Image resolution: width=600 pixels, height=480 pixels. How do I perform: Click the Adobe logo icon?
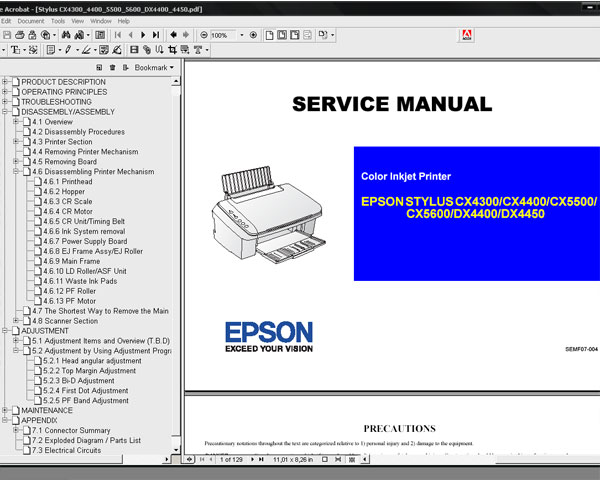466,35
